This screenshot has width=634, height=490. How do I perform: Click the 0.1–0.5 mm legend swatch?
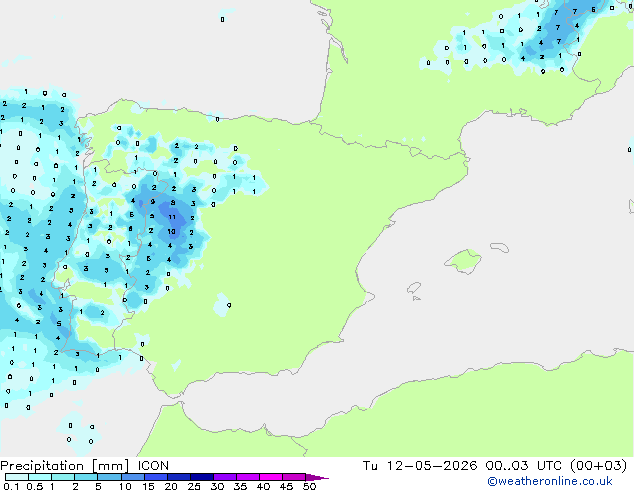17,477
